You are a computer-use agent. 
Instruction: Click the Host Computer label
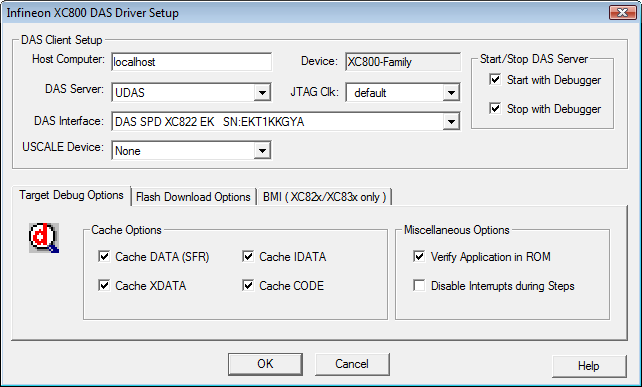click(68, 59)
